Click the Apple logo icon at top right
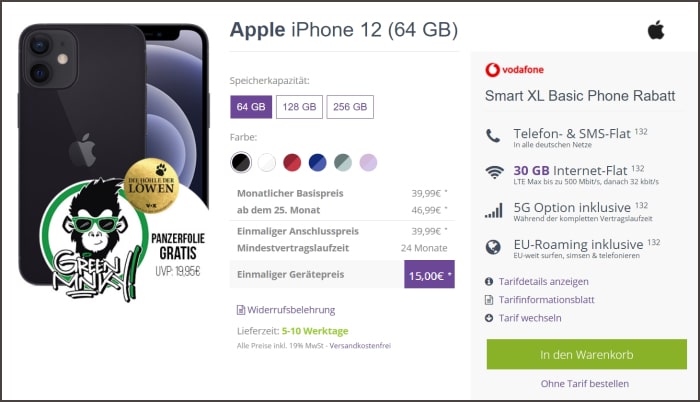 (656, 30)
